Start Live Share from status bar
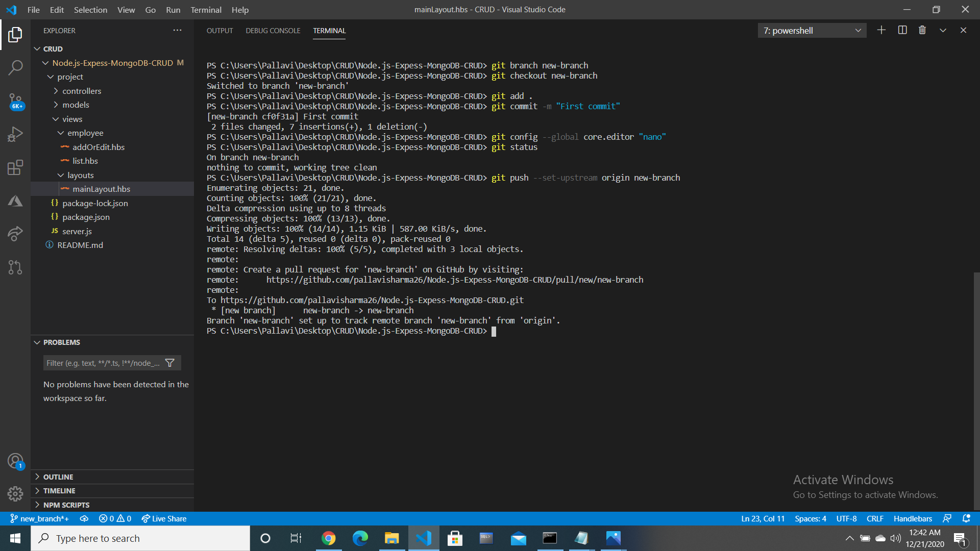 pyautogui.click(x=164, y=518)
